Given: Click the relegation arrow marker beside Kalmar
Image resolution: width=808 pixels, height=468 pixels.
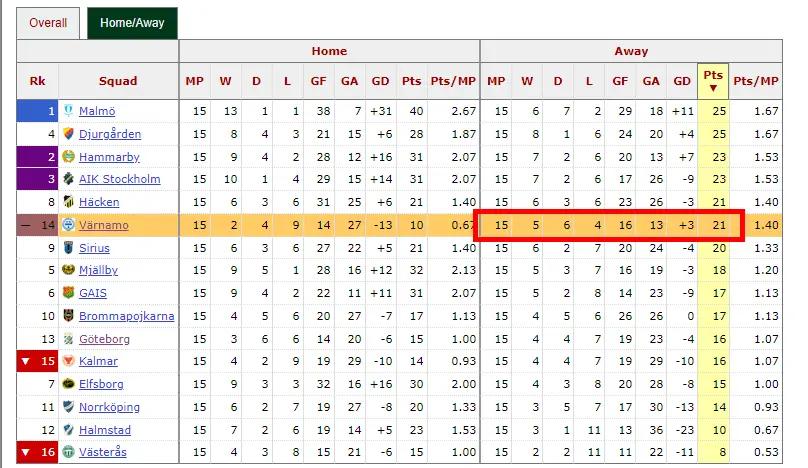Looking at the screenshot, I should coord(25,361).
